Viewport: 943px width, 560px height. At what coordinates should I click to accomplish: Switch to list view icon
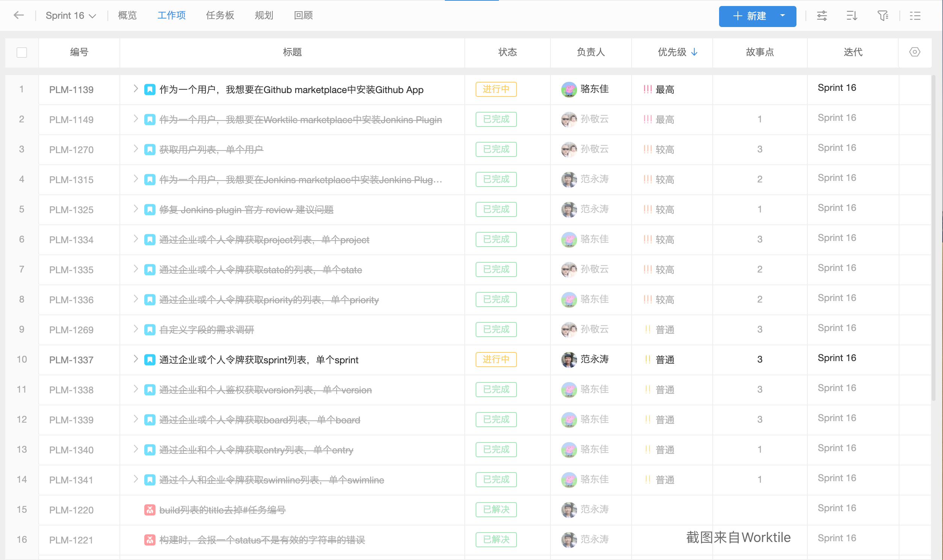[915, 16]
